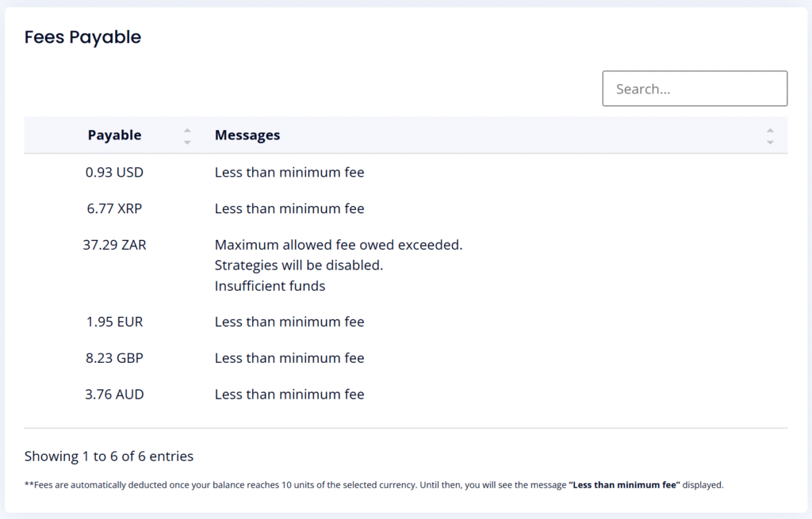The image size is (812, 519).
Task: Click the message in the GBP row
Action: pyautogui.click(x=289, y=358)
